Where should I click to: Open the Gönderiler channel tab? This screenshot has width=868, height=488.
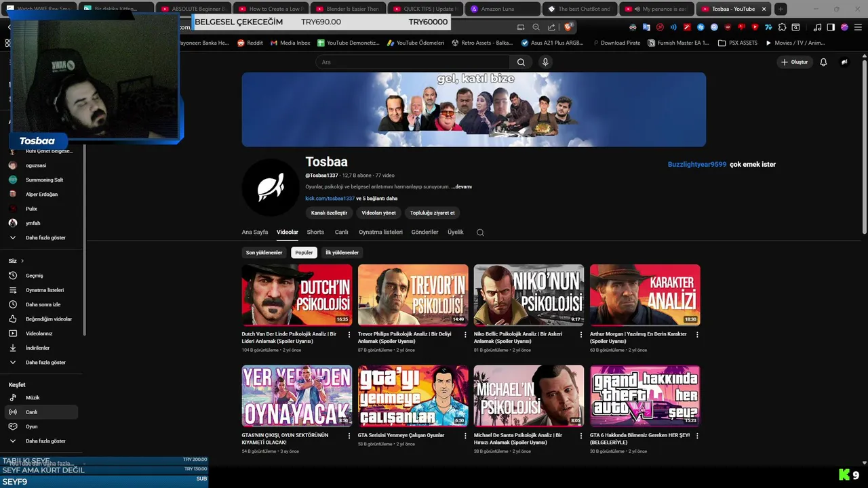tap(425, 232)
